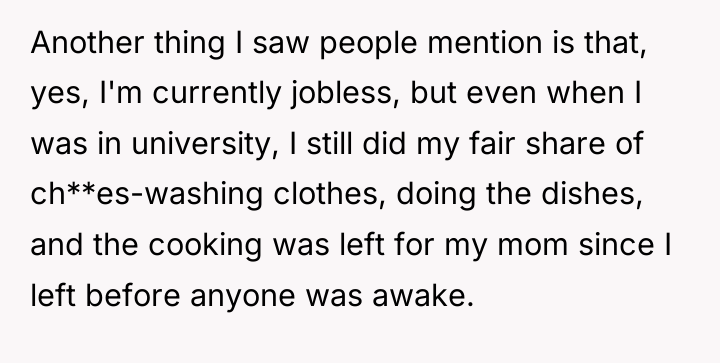Click the word "since" in fifth line
This screenshot has height=363, width=720.
(x=616, y=244)
